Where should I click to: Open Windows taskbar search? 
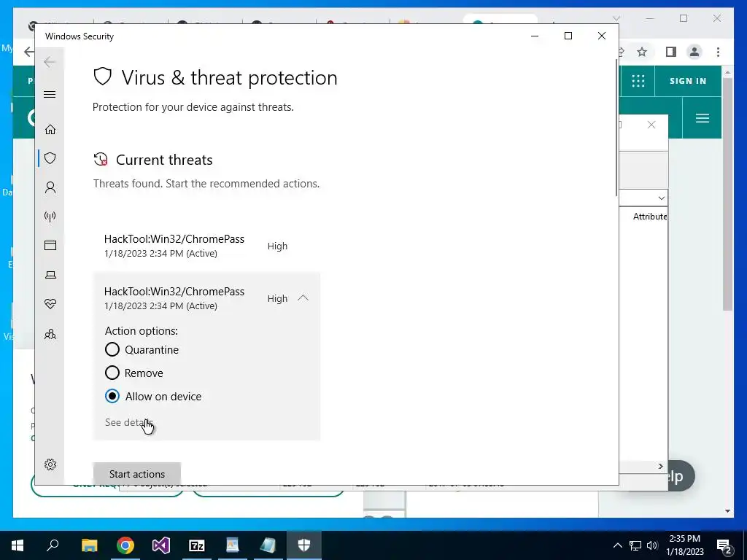tap(53, 545)
